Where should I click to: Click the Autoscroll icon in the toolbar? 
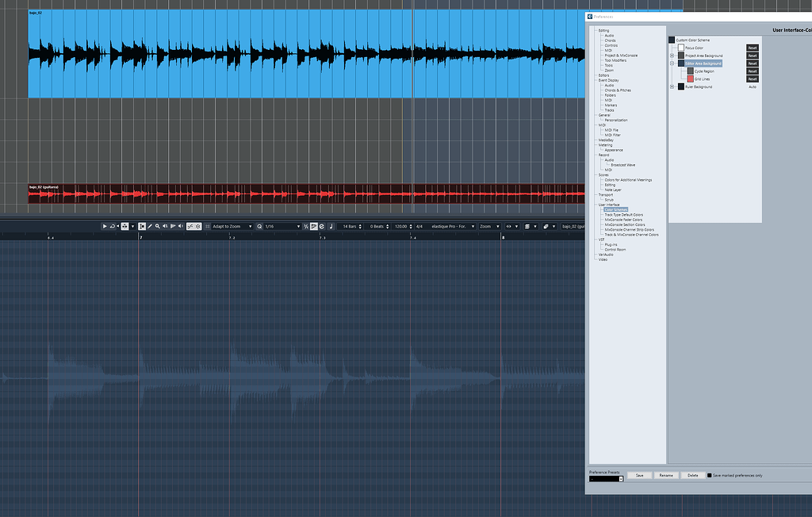point(124,226)
